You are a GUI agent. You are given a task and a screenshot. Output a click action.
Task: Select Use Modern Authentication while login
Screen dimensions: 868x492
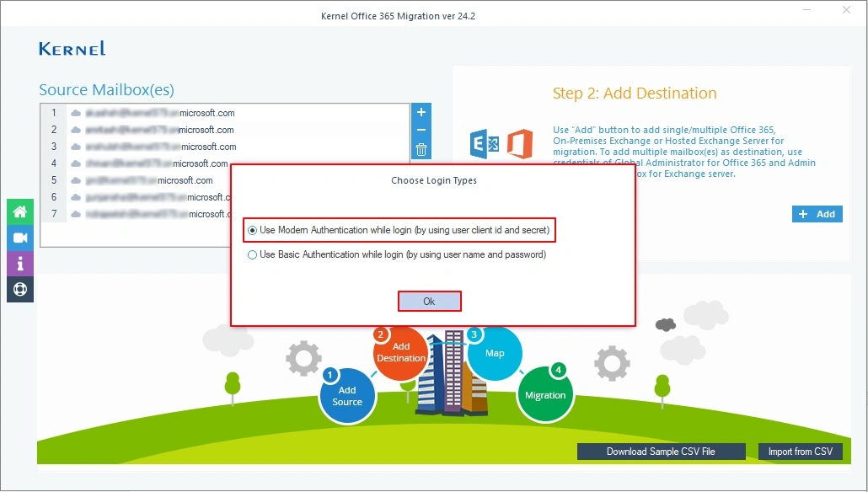(x=252, y=229)
